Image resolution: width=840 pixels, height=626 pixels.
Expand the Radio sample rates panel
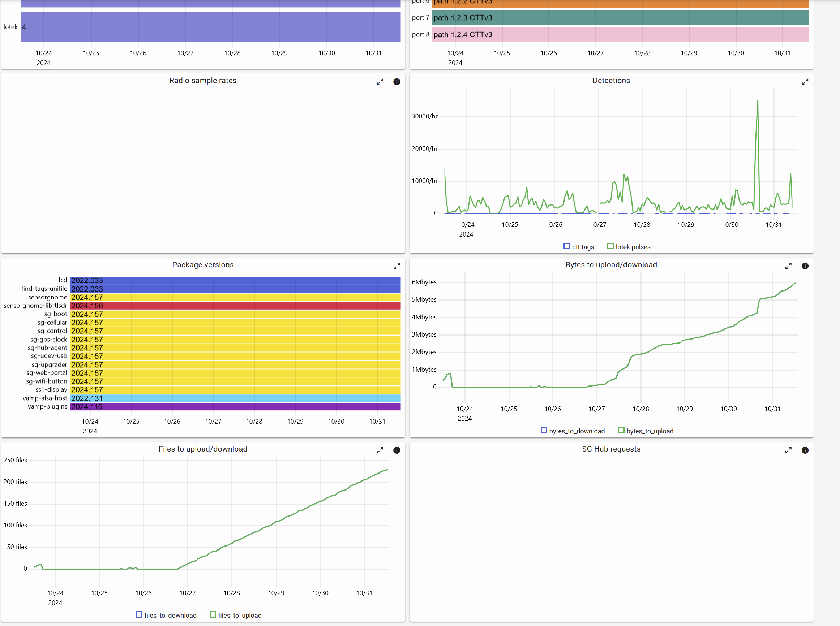(380, 82)
